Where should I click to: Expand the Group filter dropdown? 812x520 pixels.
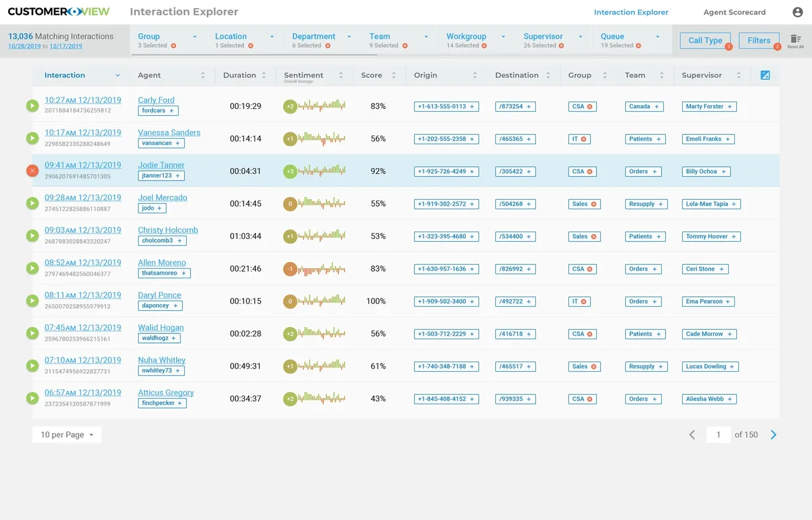tap(195, 37)
